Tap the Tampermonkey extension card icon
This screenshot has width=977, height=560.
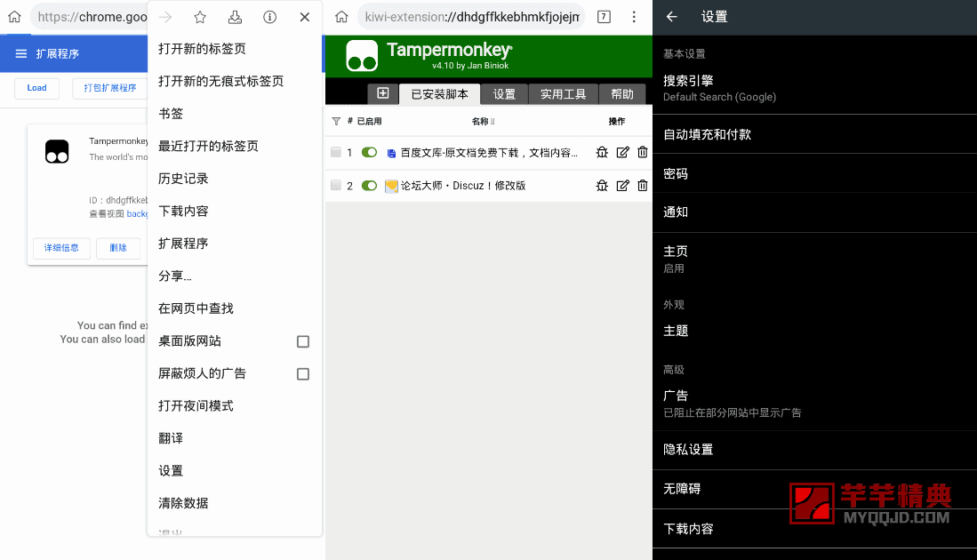pos(57,151)
